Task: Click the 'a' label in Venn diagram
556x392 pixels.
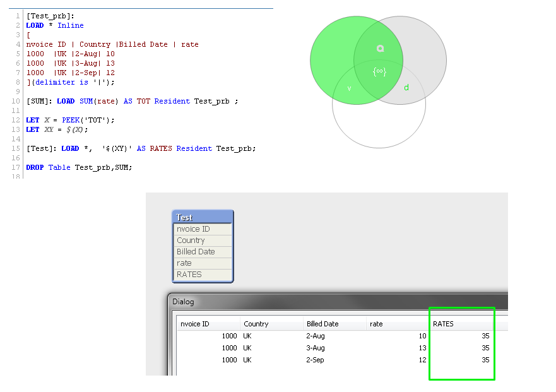Action: 380,49
